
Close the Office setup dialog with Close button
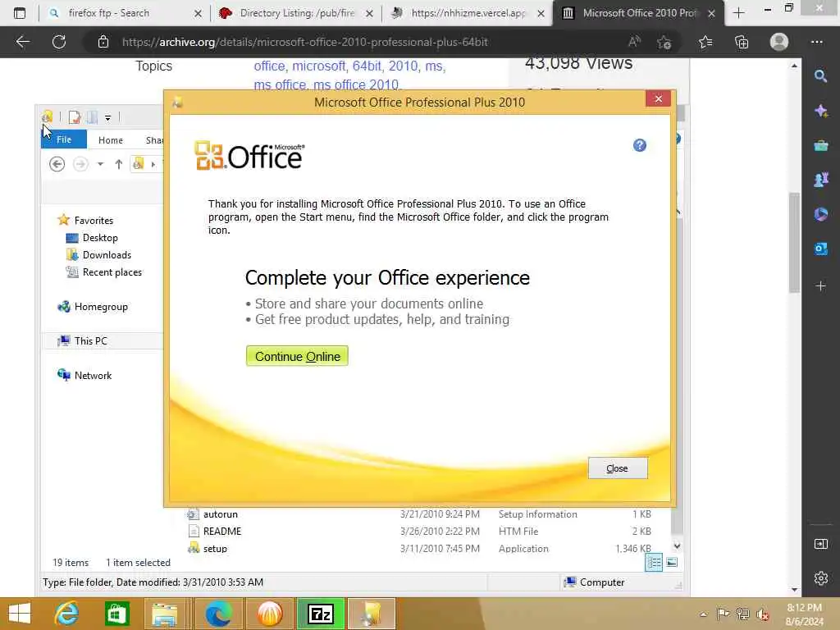[617, 468]
